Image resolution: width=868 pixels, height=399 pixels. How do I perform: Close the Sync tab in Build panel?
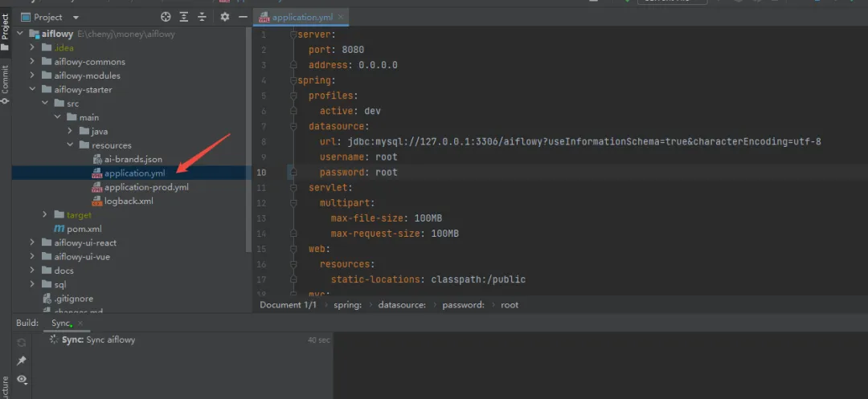pyautogui.click(x=80, y=323)
